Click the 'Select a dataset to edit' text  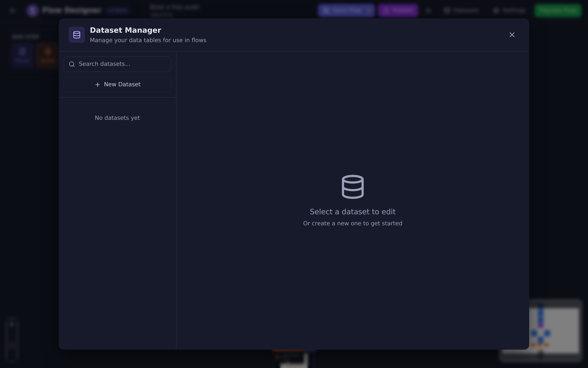point(353,212)
